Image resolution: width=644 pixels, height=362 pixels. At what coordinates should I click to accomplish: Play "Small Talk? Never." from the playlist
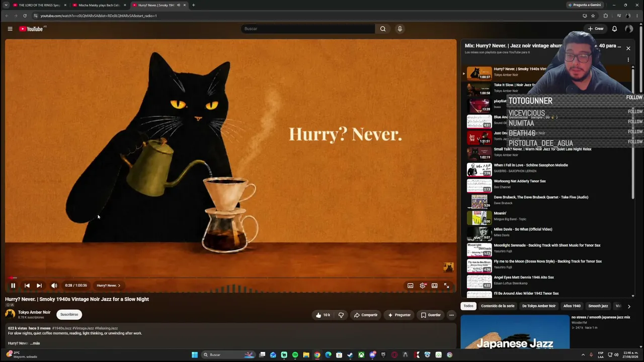click(x=547, y=153)
